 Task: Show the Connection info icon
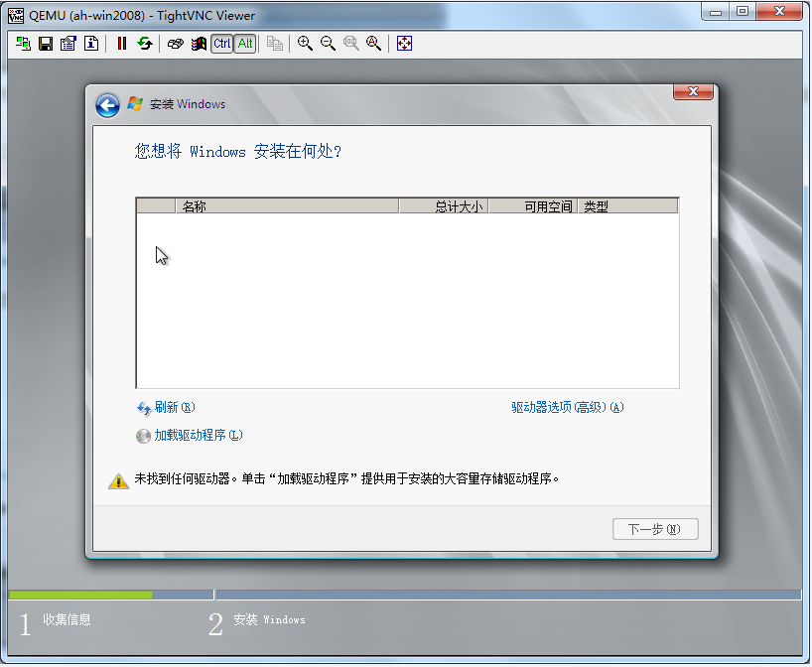(x=91, y=44)
